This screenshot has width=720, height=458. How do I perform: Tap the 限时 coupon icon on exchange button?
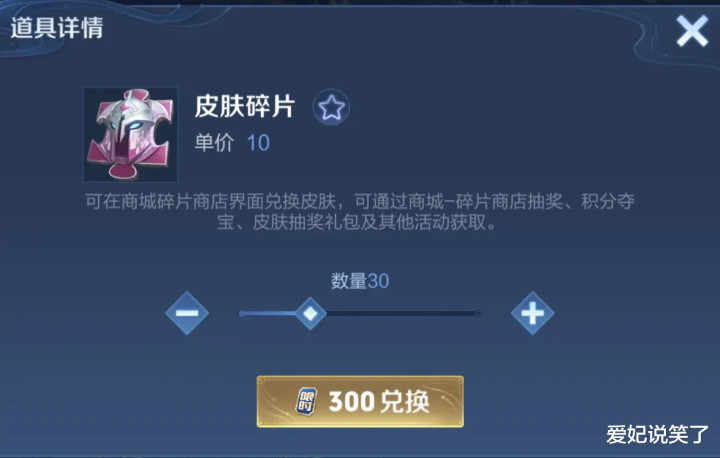point(306,401)
